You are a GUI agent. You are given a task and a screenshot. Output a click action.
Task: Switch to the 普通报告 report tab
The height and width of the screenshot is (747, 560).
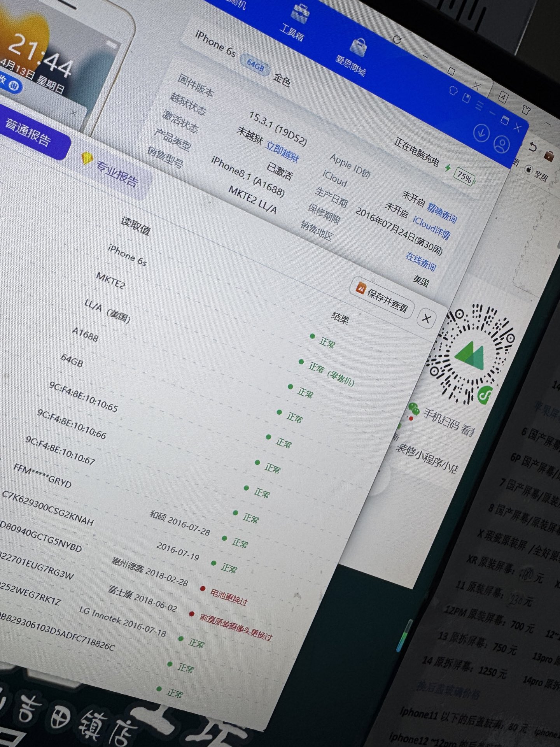(28, 133)
